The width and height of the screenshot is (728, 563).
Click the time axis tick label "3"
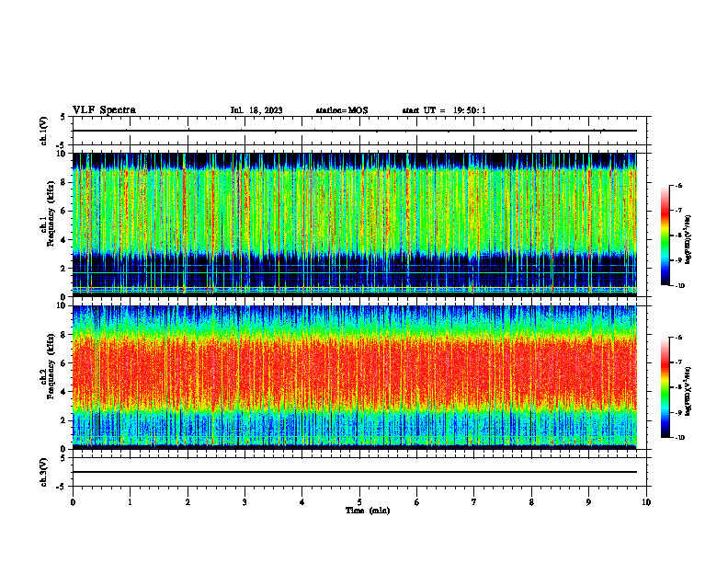[245, 502]
